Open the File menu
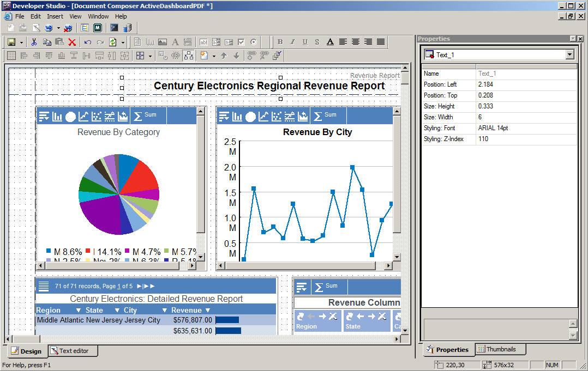 (20, 16)
